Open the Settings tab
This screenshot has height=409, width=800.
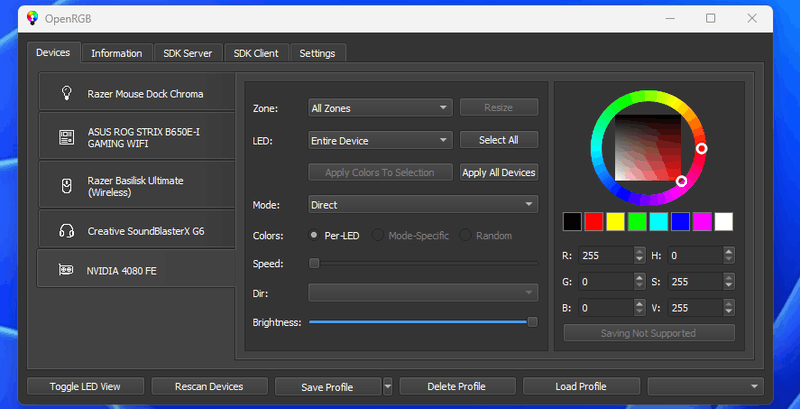click(317, 53)
